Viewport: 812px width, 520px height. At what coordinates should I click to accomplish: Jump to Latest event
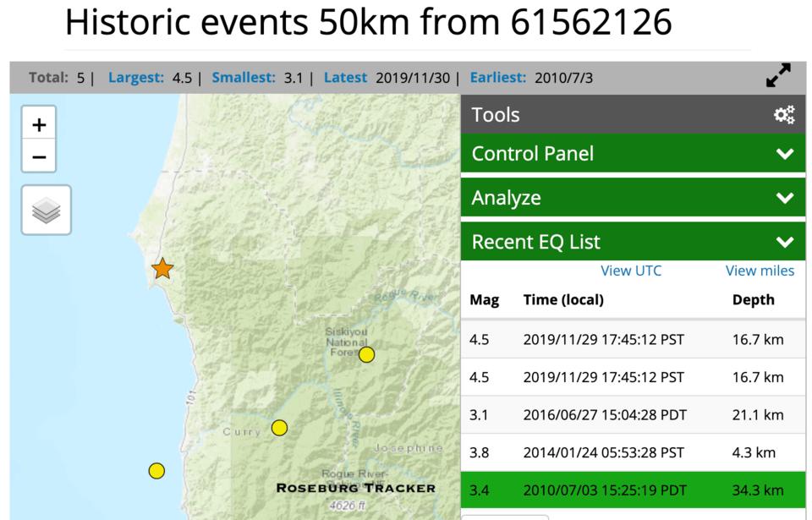point(345,78)
